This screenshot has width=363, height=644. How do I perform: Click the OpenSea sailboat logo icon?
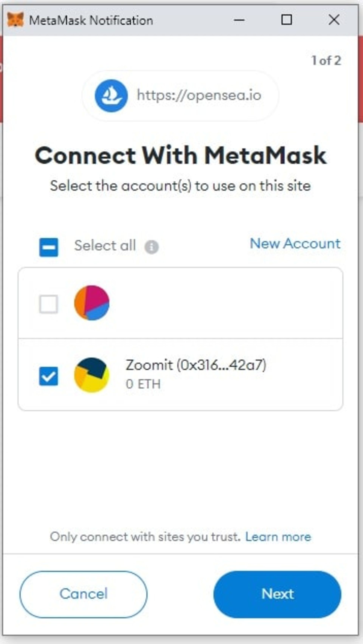pos(111,96)
